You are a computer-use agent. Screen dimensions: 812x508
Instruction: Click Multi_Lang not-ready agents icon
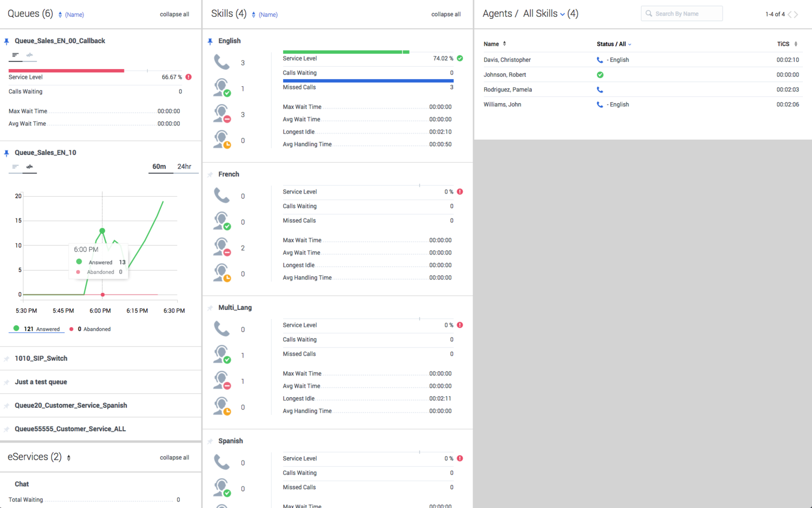(x=222, y=380)
